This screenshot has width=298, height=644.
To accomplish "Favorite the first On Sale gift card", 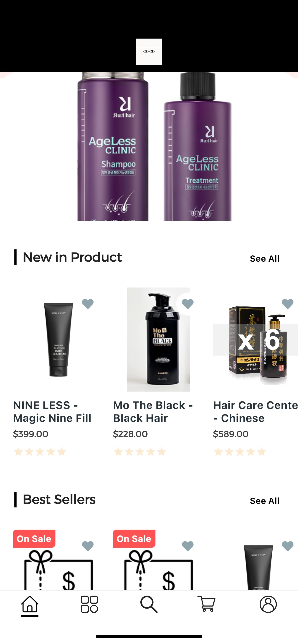I will (88, 546).
